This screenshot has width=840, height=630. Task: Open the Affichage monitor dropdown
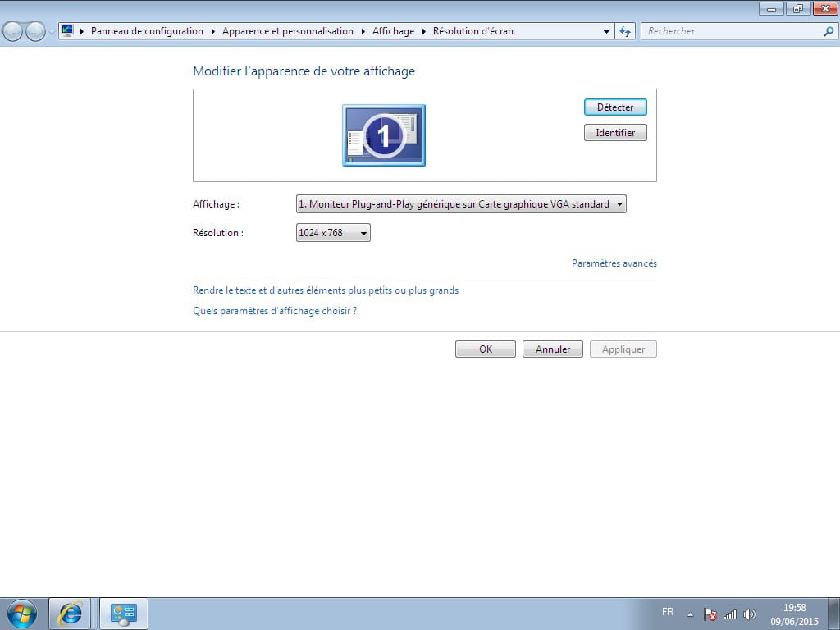pyautogui.click(x=461, y=204)
